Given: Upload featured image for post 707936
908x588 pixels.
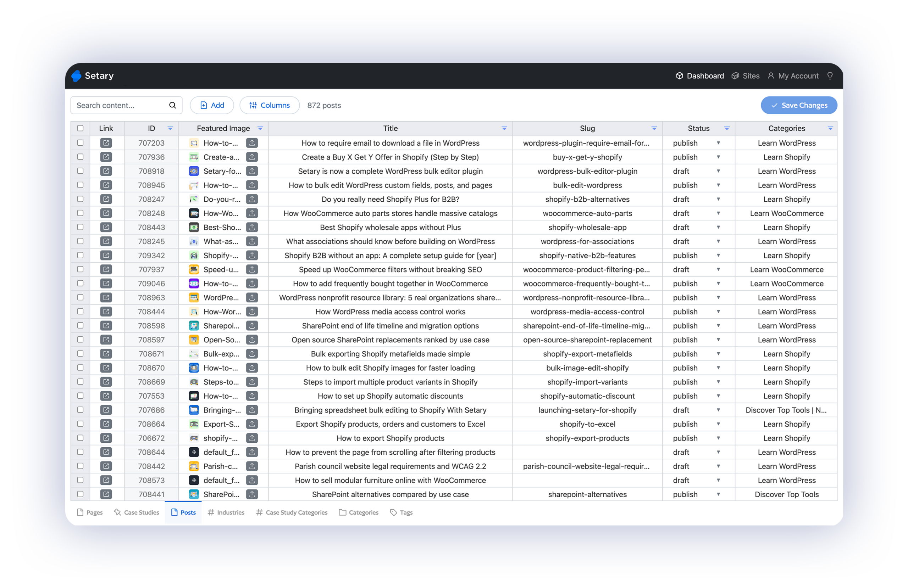Looking at the screenshot, I should 252,157.
